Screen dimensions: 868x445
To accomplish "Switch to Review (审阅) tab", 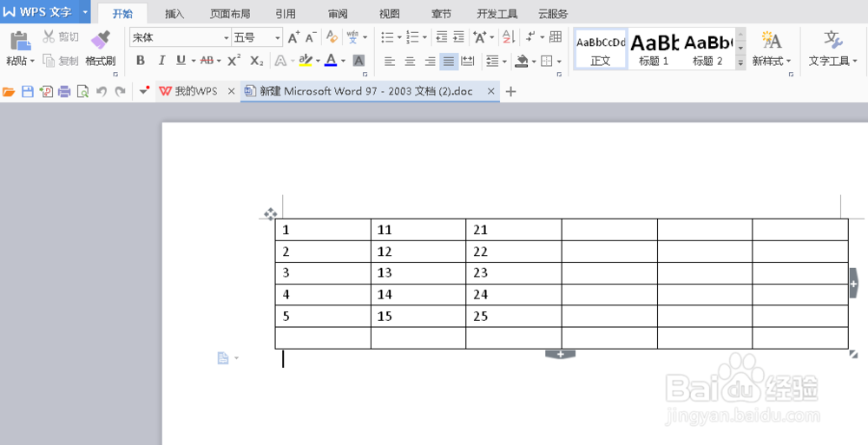I will [x=338, y=13].
